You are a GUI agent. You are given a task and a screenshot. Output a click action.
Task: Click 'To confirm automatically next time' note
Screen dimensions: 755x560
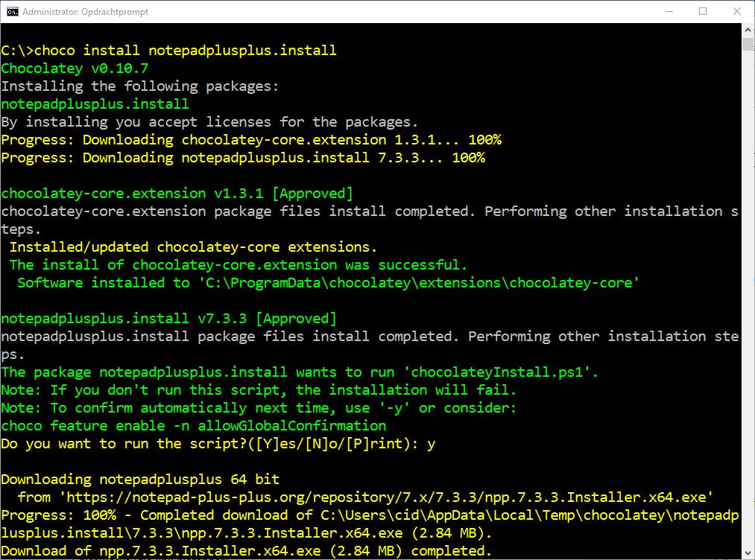(259, 408)
